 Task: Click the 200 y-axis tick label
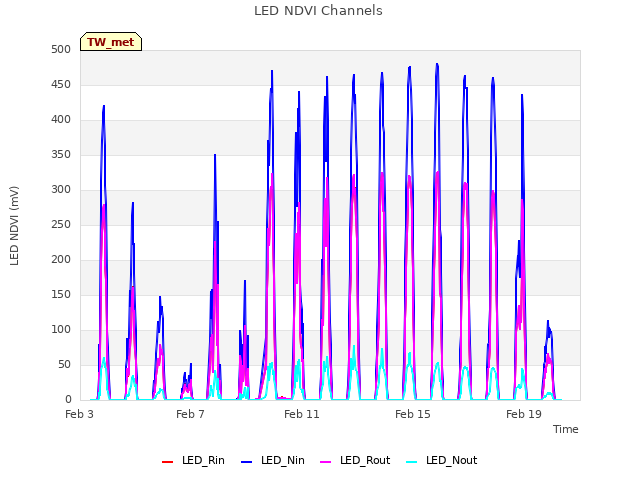(x=61, y=260)
